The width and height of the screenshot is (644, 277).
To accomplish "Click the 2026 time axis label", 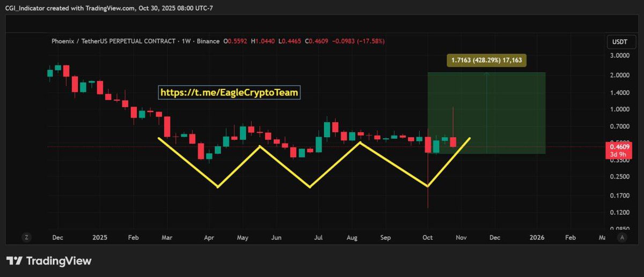I will coord(537,237).
